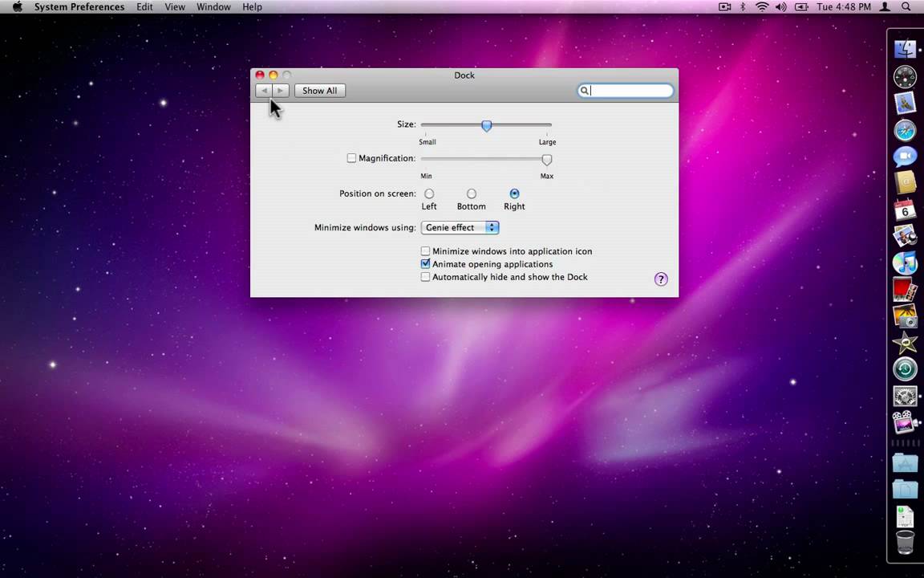Viewport: 924px width, 578px height.
Task: Click the screen recording menu bar icon
Action: [725, 7]
